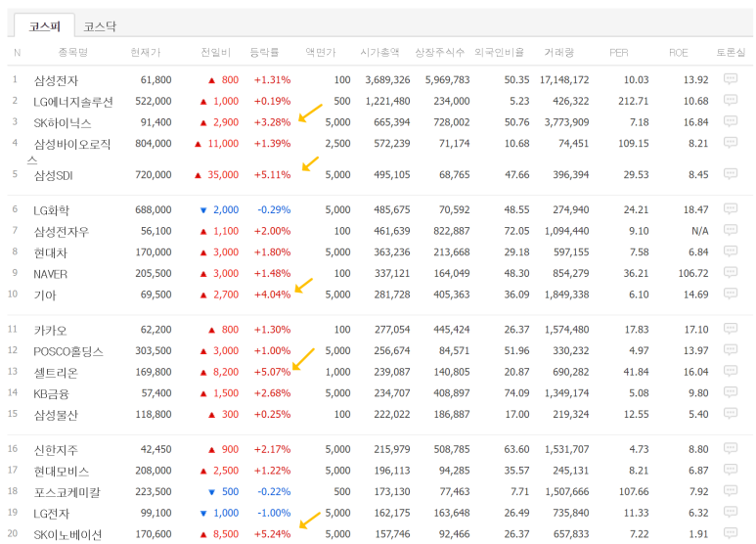Open discussion room icon for NAVER
The image size is (756, 544).
coord(731,272)
